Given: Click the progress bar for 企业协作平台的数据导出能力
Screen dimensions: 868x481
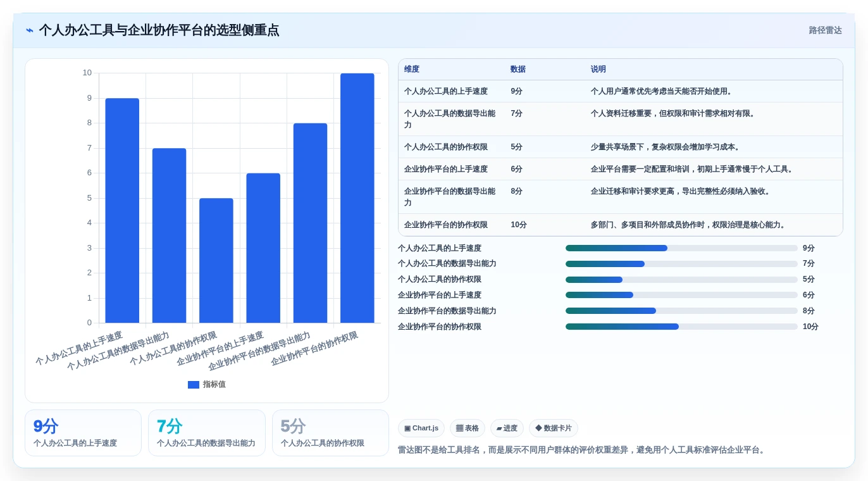Looking at the screenshot, I should pyautogui.click(x=681, y=311).
